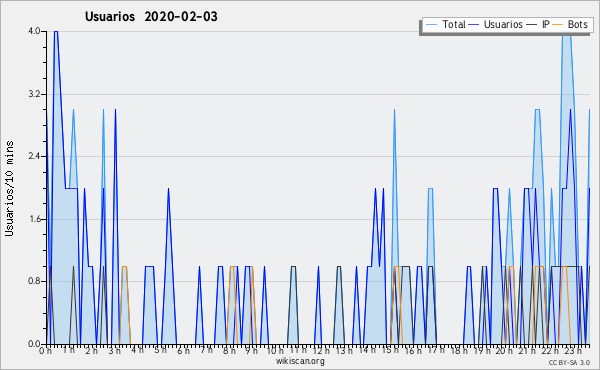Click the 5 h x-axis label
The image size is (600, 370).
(x=160, y=350)
